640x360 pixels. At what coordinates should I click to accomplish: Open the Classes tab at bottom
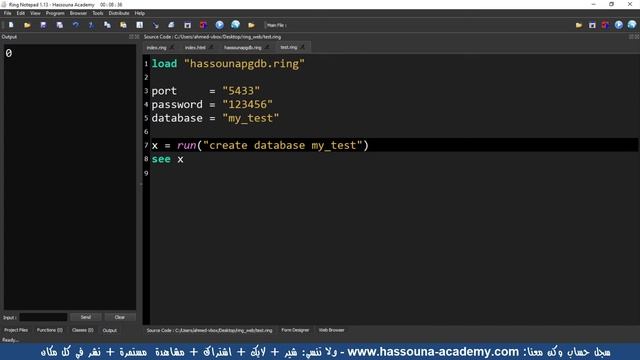pos(82,330)
